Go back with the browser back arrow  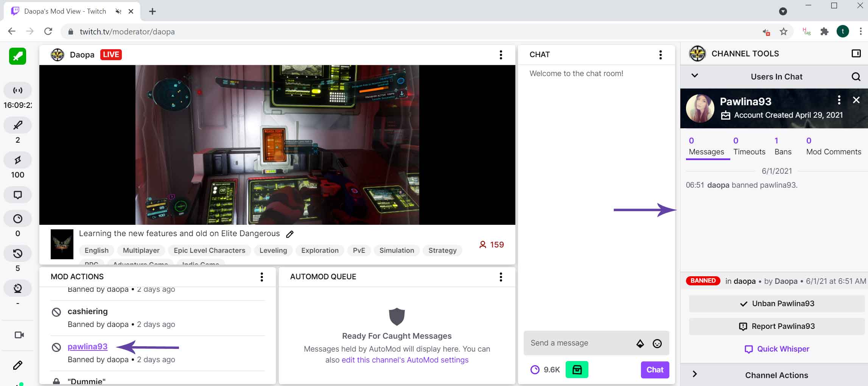(12, 31)
